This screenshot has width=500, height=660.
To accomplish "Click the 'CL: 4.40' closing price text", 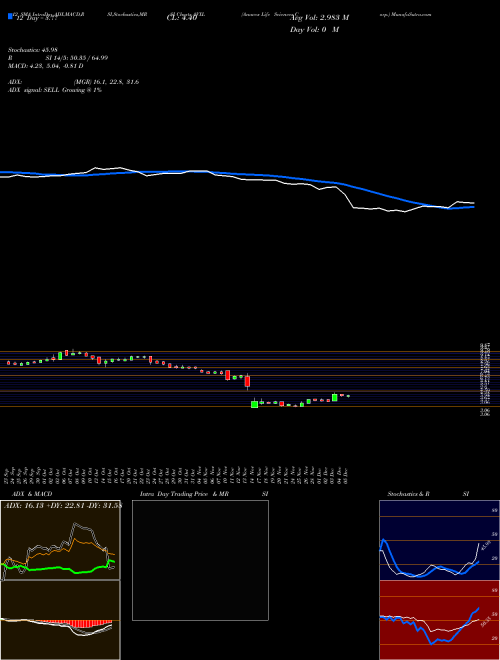I will coord(182,19).
